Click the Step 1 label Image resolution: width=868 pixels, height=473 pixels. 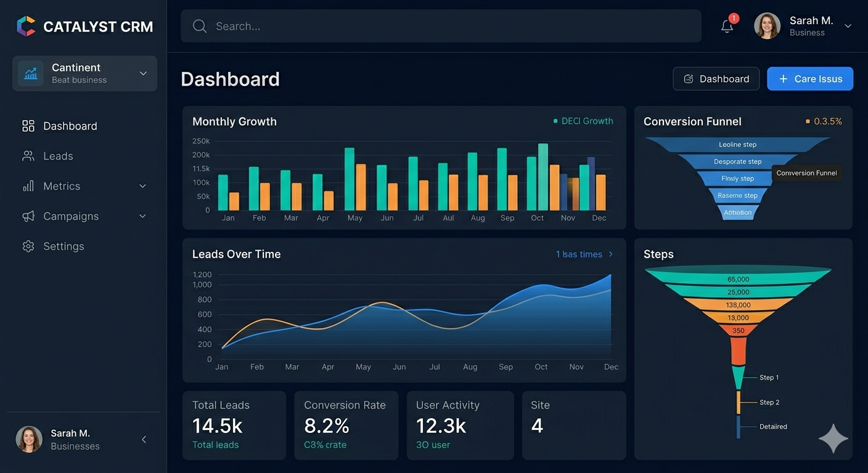(769, 378)
